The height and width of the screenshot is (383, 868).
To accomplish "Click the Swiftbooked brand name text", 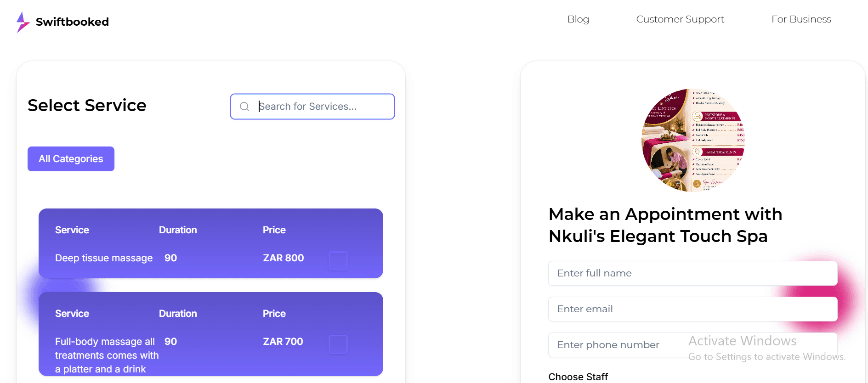I will [x=72, y=22].
